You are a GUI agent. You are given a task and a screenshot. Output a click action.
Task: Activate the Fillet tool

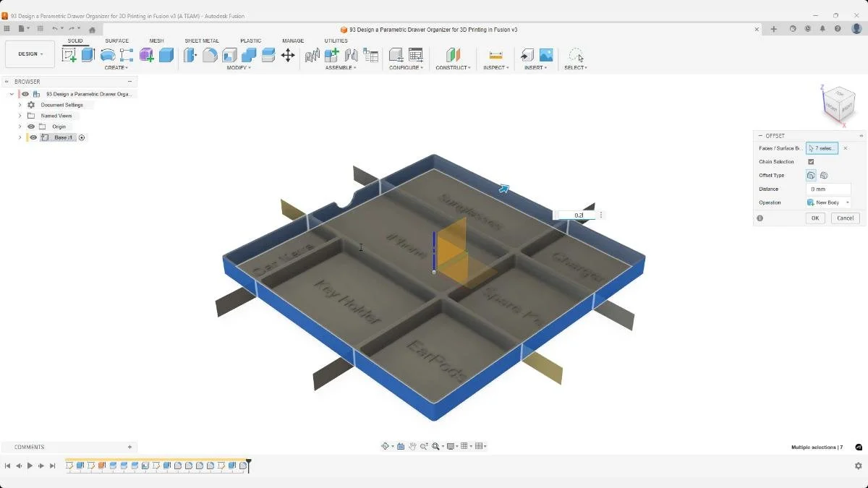pyautogui.click(x=209, y=54)
